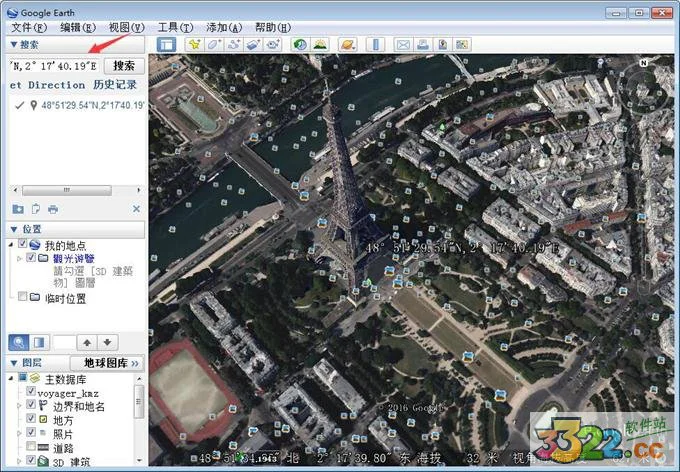
Task: Add a placemark with the pushpin icon
Action: (x=194, y=44)
